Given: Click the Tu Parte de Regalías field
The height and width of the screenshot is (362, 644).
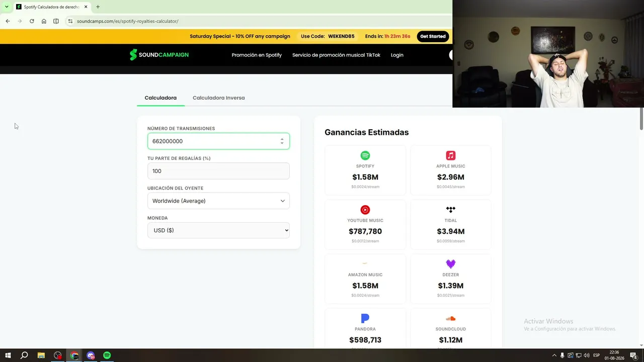Looking at the screenshot, I should click(x=218, y=171).
